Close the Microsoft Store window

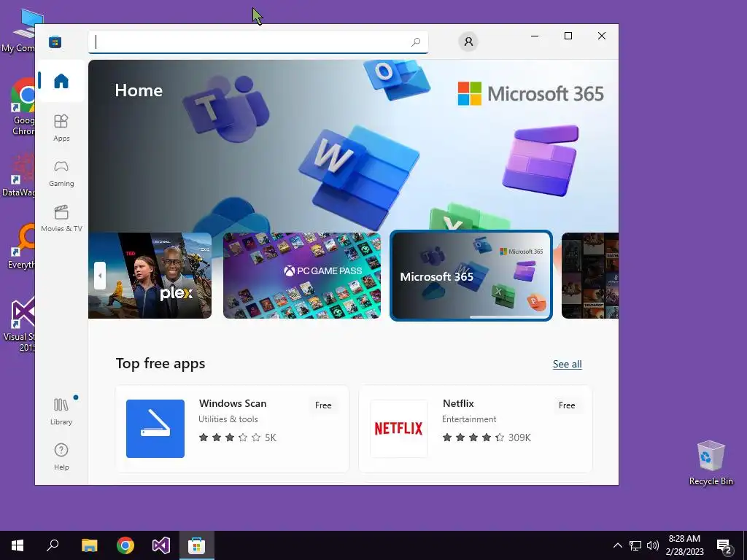point(602,36)
